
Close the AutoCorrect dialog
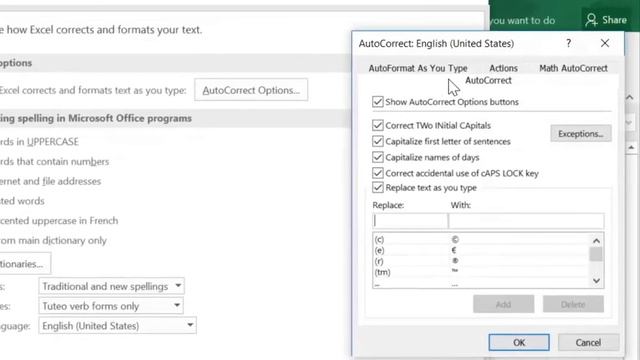(x=605, y=43)
